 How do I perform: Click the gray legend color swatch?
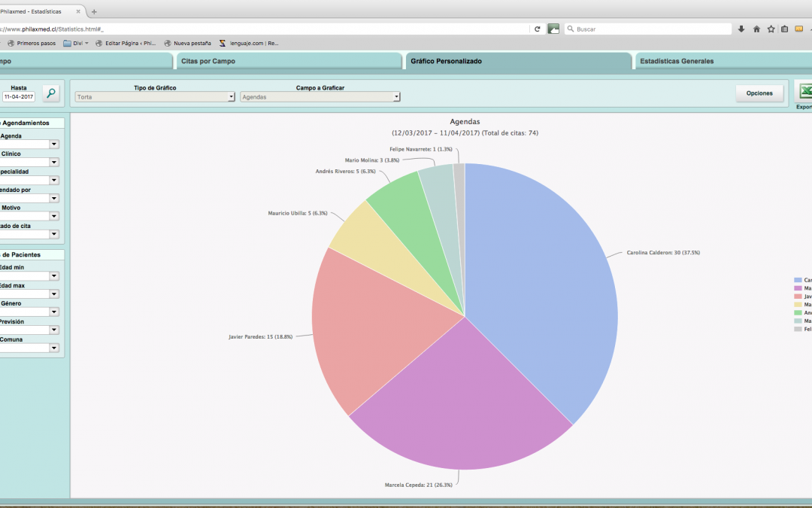tap(798, 329)
